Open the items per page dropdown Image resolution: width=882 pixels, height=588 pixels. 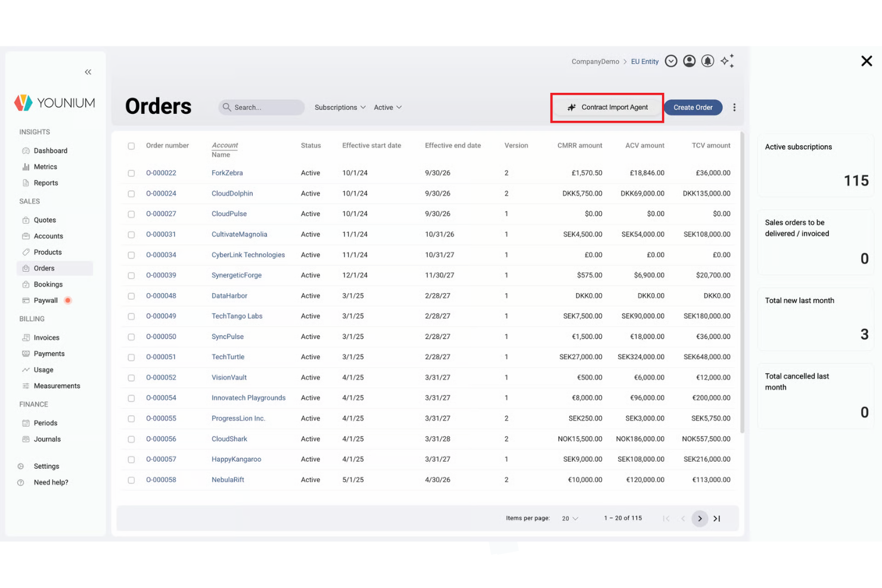569,518
